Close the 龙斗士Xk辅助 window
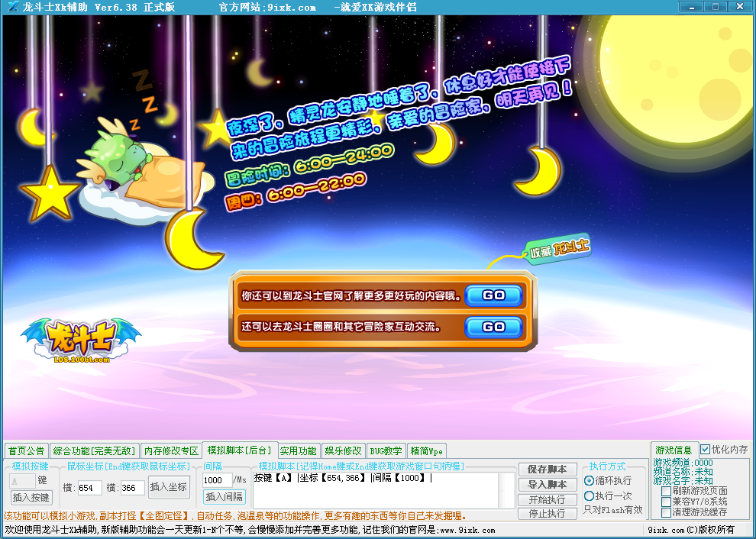756x539 pixels. click(x=740, y=7)
